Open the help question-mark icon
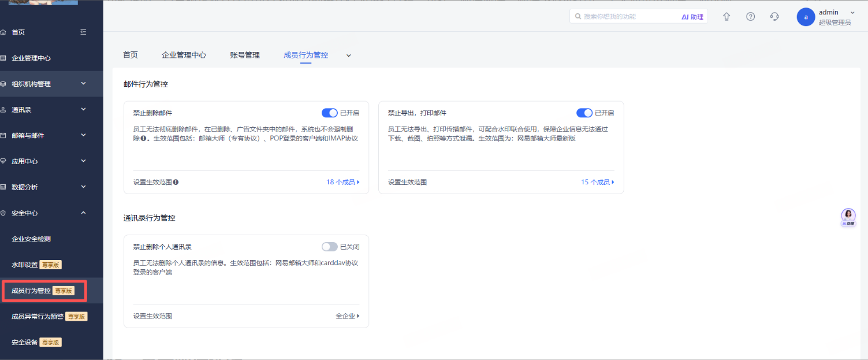Viewport: 868px width, 360px height. pyautogui.click(x=751, y=17)
